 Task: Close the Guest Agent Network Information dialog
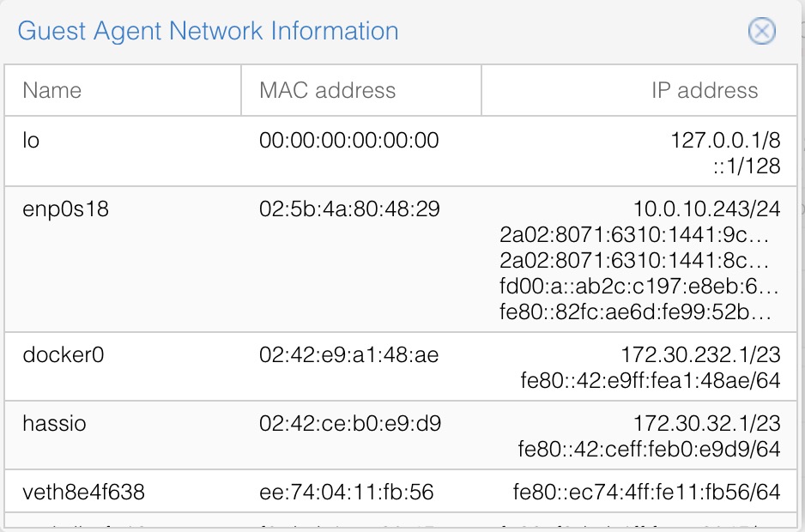[761, 31]
